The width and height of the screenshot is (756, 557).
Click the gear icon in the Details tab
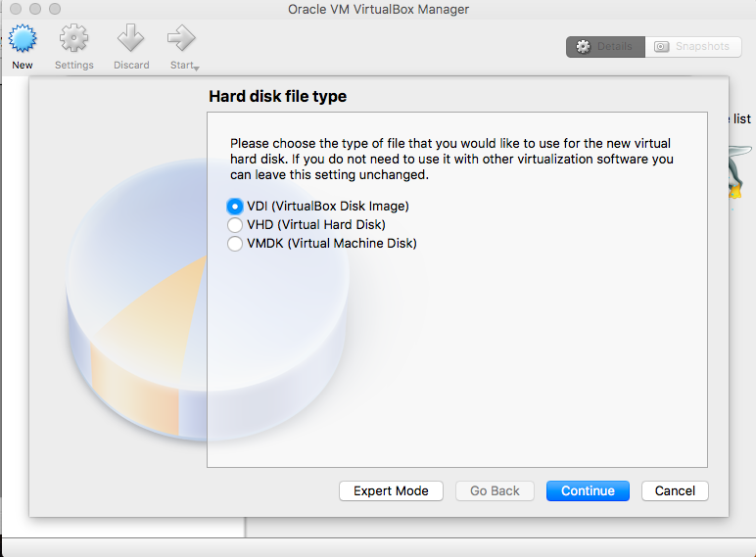pos(584,47)
